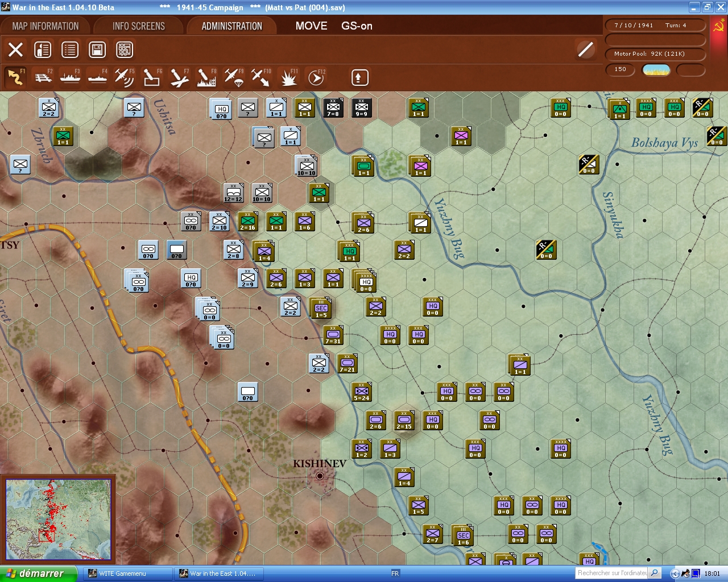Image resolution: width=728 pixels, height=582 pixels.
Task: Open the preferences page icon beside the X
Action: (x=43, y=50)
